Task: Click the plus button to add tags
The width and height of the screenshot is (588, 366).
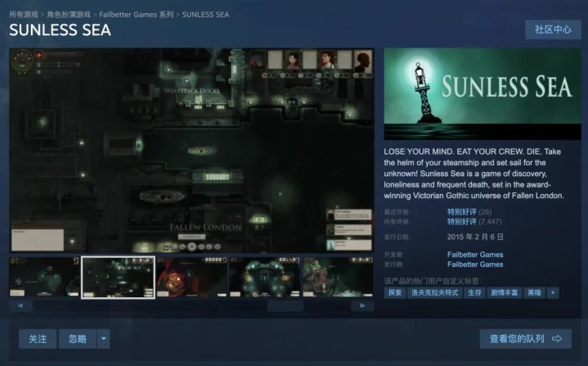Action: point(553,292)
